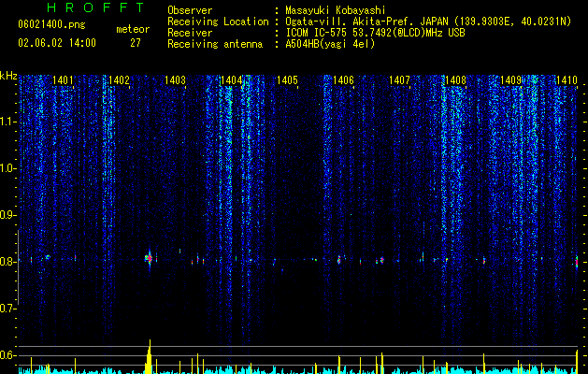Click the 0.7 kHz axis label
588x374 pixels.
click(x=7, y=309)
